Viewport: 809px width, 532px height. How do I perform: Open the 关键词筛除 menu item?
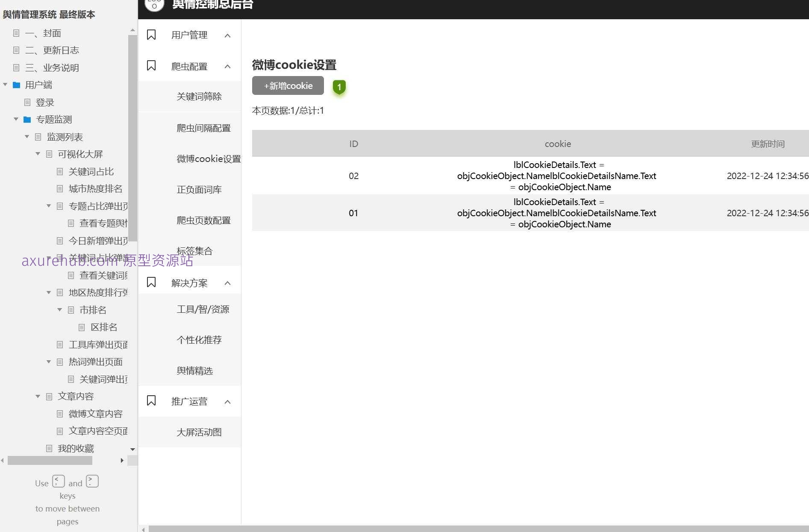click(200, 97)
